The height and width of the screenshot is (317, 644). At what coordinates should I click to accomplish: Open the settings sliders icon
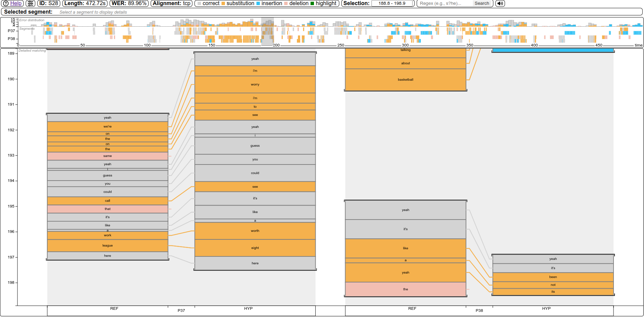[x=30, y=3]
